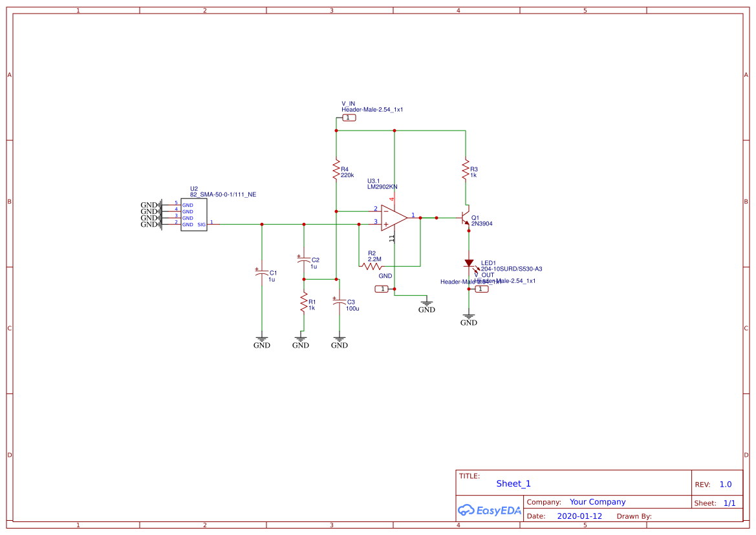
Task: Click the GND net label near R2
Action: (x=385, y=276)
